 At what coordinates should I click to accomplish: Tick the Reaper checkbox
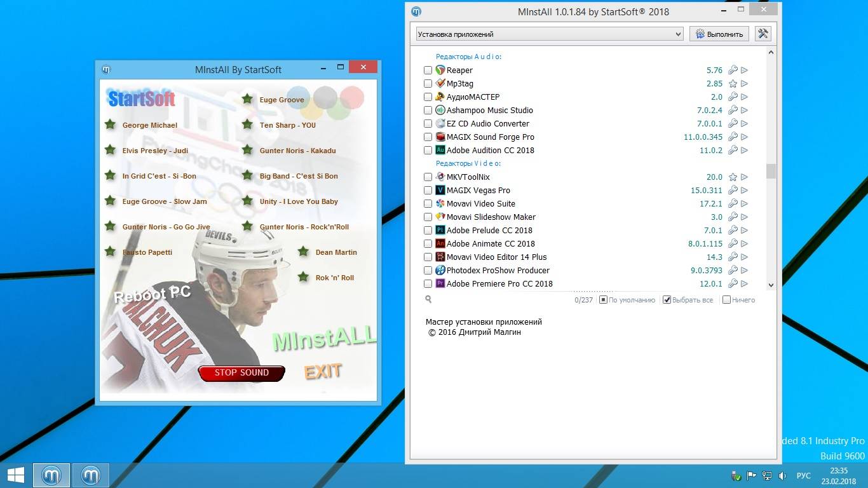coord(428,71)
